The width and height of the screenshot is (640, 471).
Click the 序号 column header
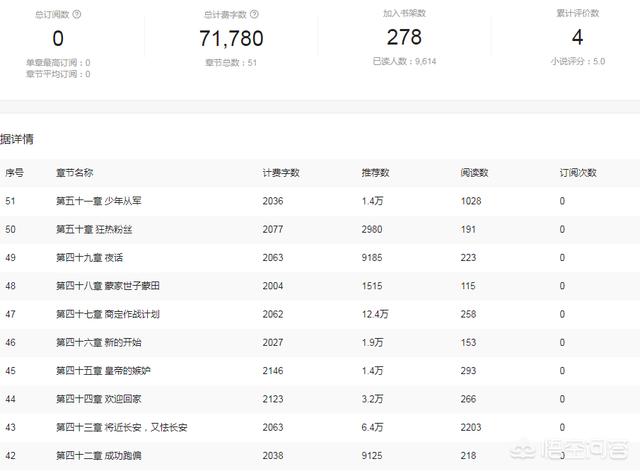[14, 173]
